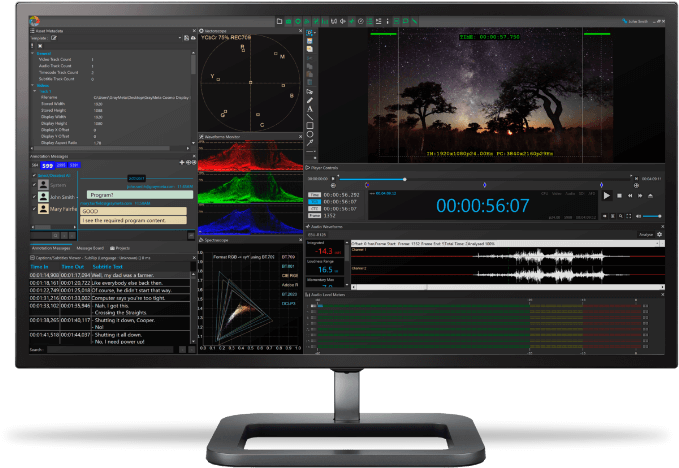
Task: Toggle the System user checkbox
Action: [34, 184]
